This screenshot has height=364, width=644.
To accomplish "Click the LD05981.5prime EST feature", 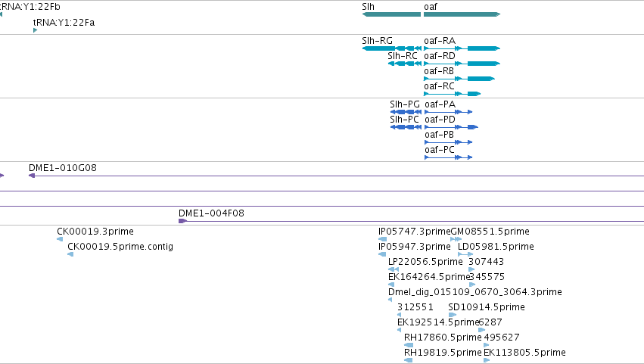I will coord(465,254).
